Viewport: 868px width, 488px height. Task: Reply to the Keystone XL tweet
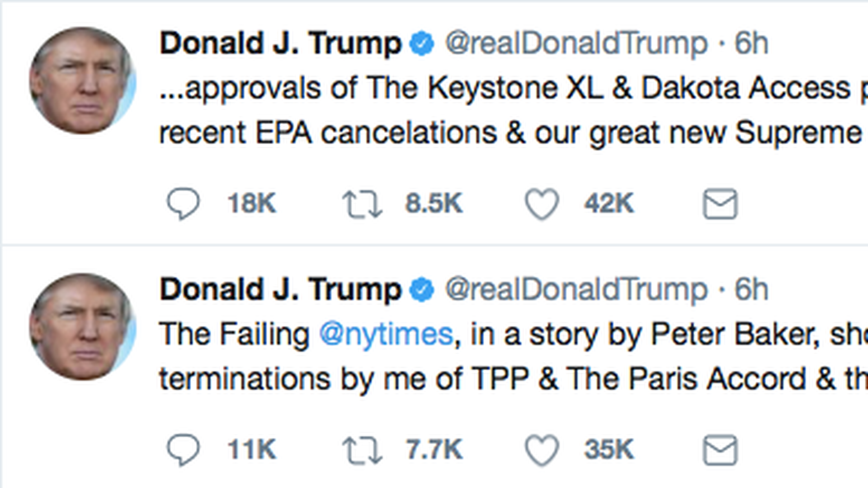click(x=183, y=204)
